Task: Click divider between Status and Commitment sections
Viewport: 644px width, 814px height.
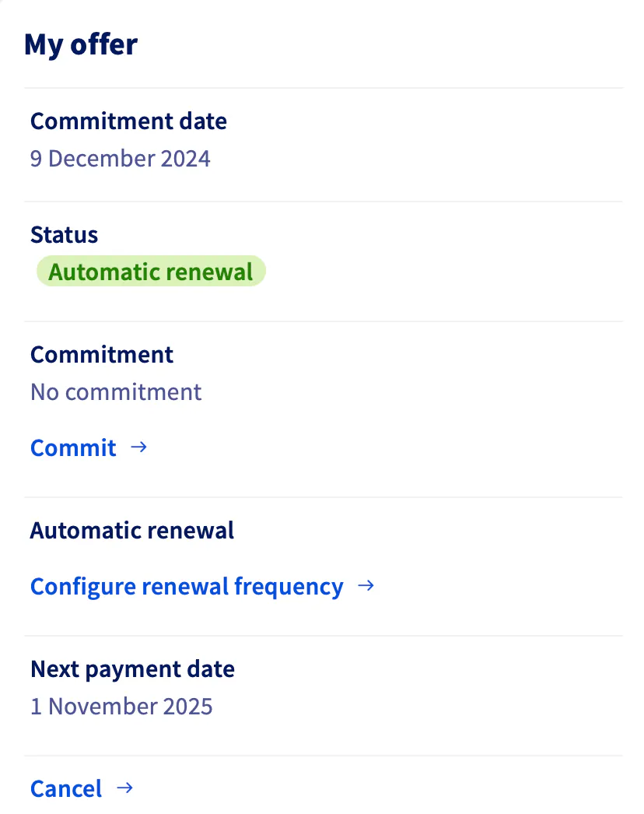Action: (323, 321)
